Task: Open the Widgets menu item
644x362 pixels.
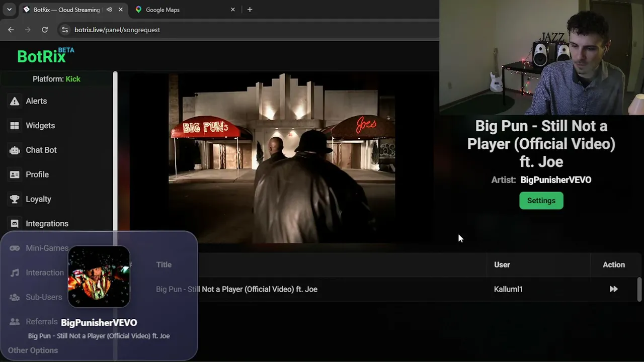Action: (40, 126)
